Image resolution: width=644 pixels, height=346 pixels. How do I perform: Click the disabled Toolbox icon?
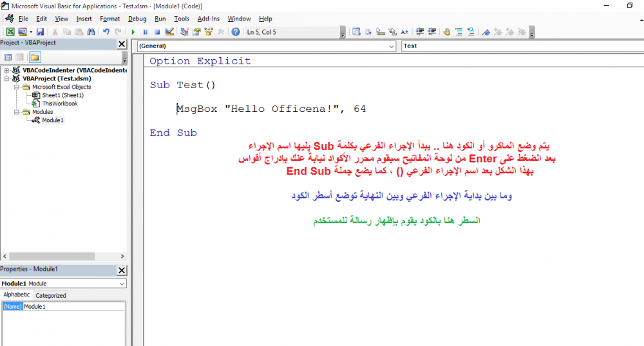click(221, 32)
